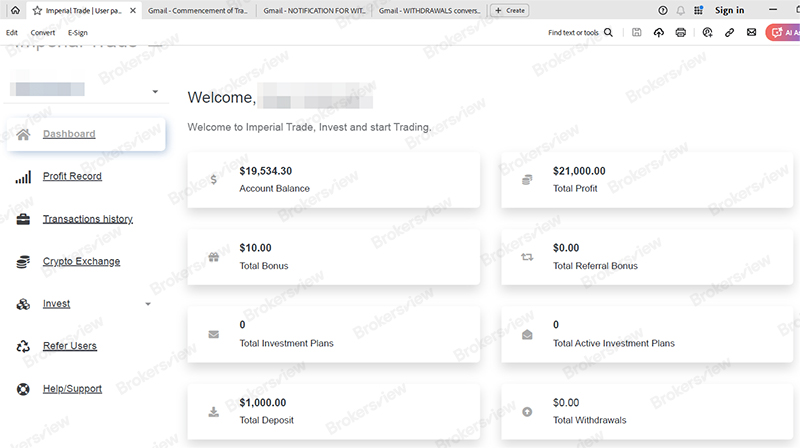The width and height of the screenshot is (800, 448).
Task: Open the Edit menu
Action: 12,33
